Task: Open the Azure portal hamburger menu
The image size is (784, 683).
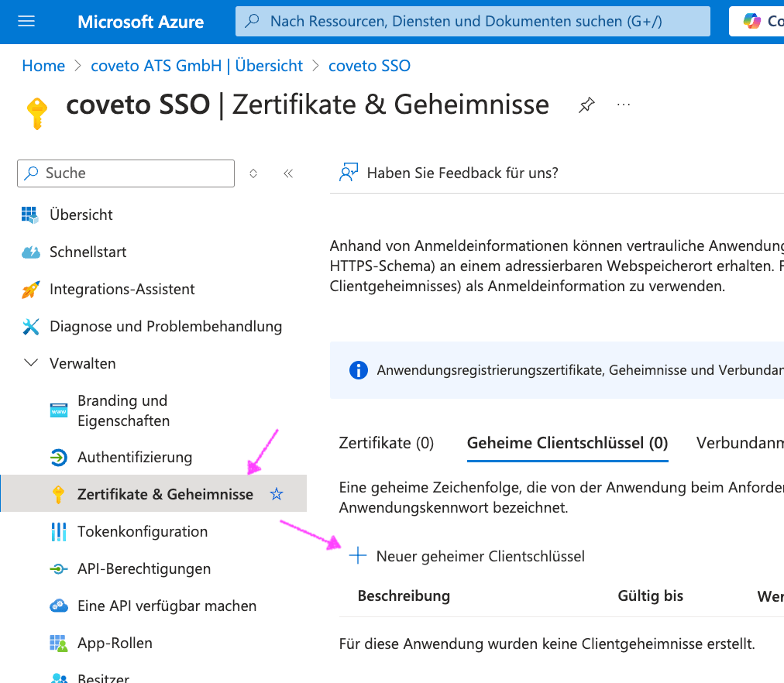Action: tap(26, 21)
